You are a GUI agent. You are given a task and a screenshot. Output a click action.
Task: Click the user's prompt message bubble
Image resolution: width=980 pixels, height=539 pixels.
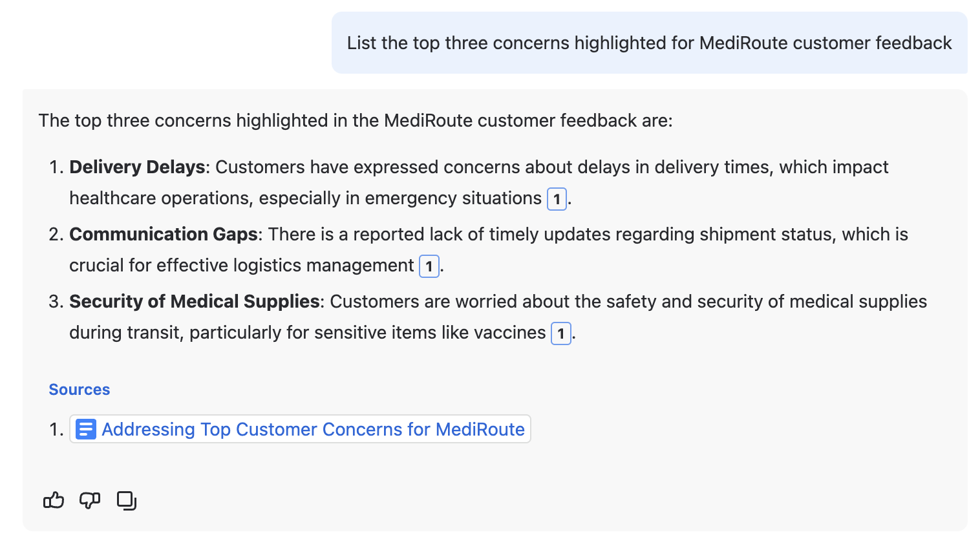(x=649, y=43)
